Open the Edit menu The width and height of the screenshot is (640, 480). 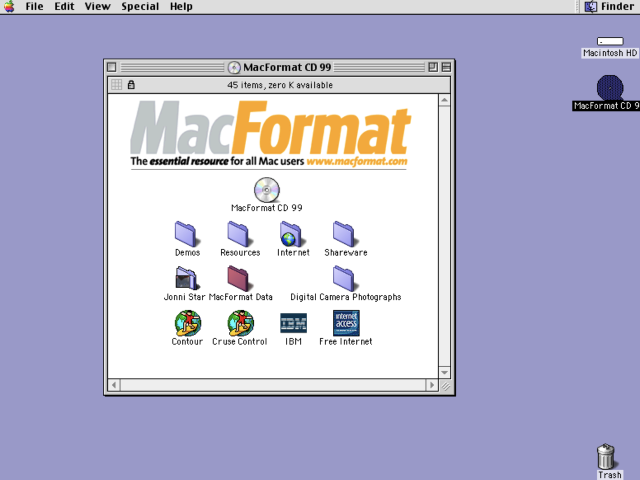coord(64,7)
